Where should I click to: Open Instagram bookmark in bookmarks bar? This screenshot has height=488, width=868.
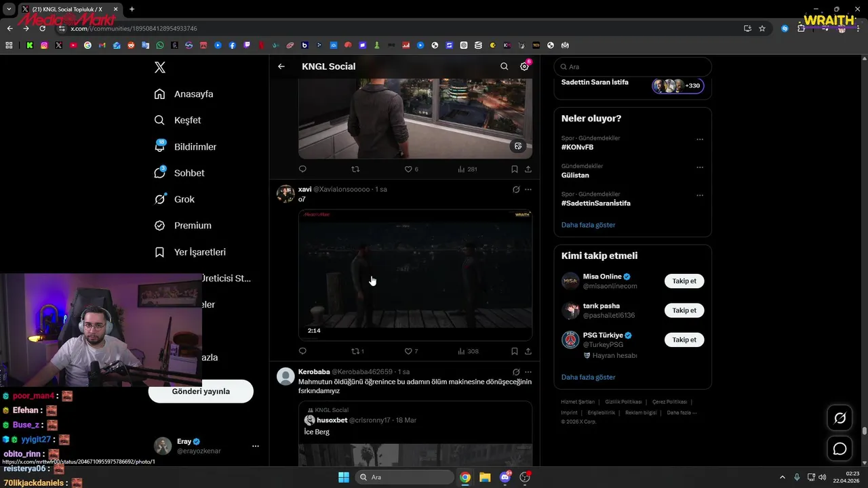44,45
